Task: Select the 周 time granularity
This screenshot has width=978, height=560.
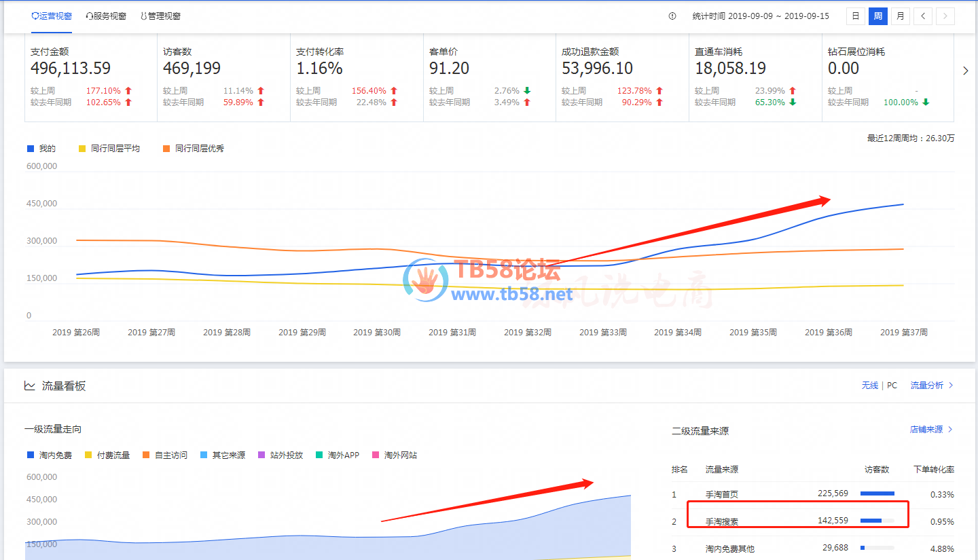Action: pyautogui.click(x=877, y=16)
